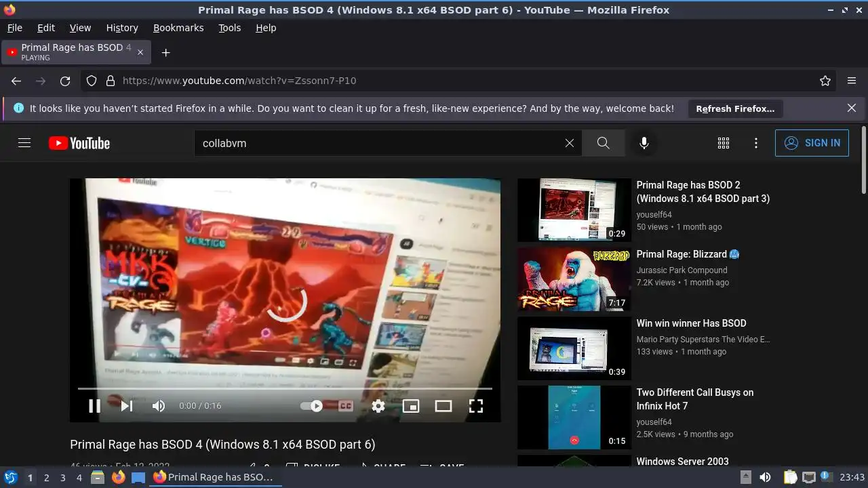Viewport: 868px width, 488px height.
Task: Close the Primal Rage tab
Action: [x=140, y=52]
